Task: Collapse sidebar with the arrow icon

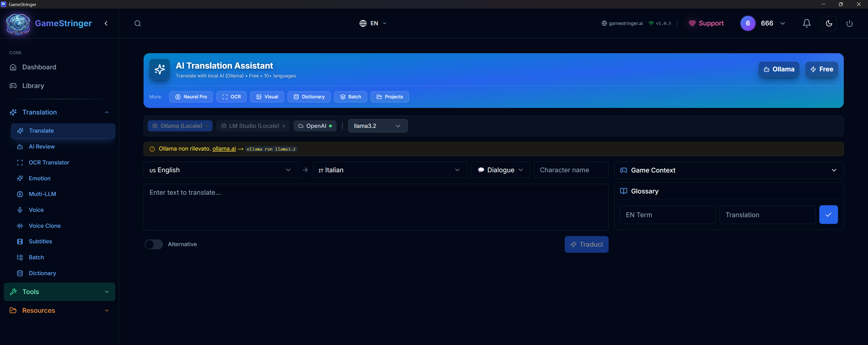Action: [x=106, y=23]
